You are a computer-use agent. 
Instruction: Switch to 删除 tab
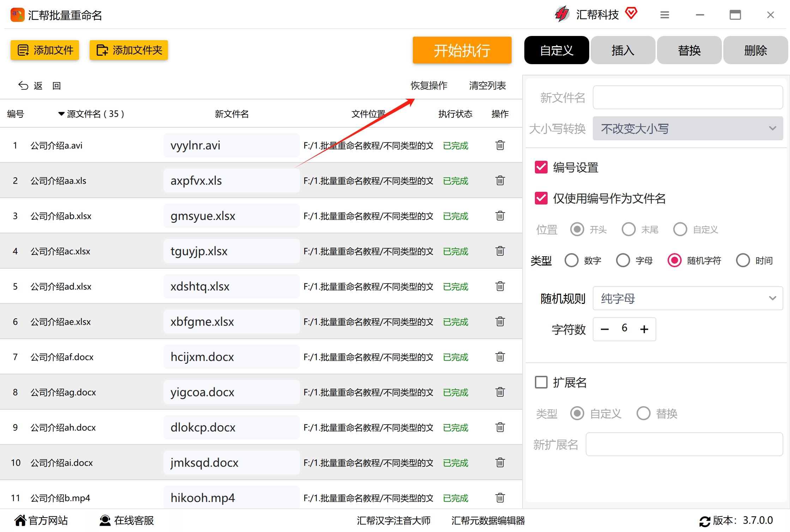[x=755, y=50]
